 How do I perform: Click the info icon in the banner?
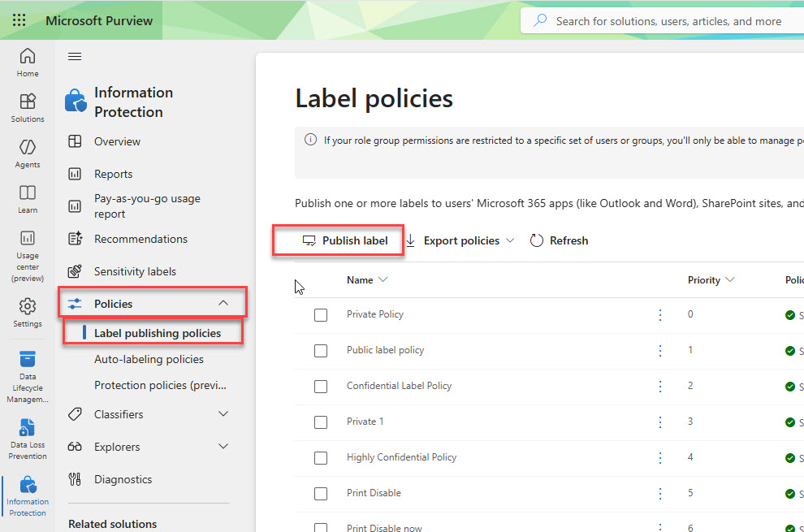(310, 140)
